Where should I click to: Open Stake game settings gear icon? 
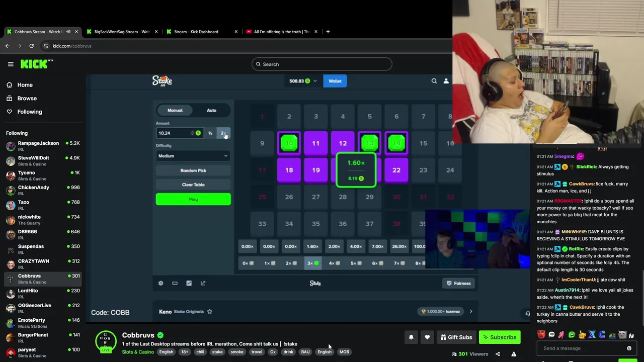[160, 283]
